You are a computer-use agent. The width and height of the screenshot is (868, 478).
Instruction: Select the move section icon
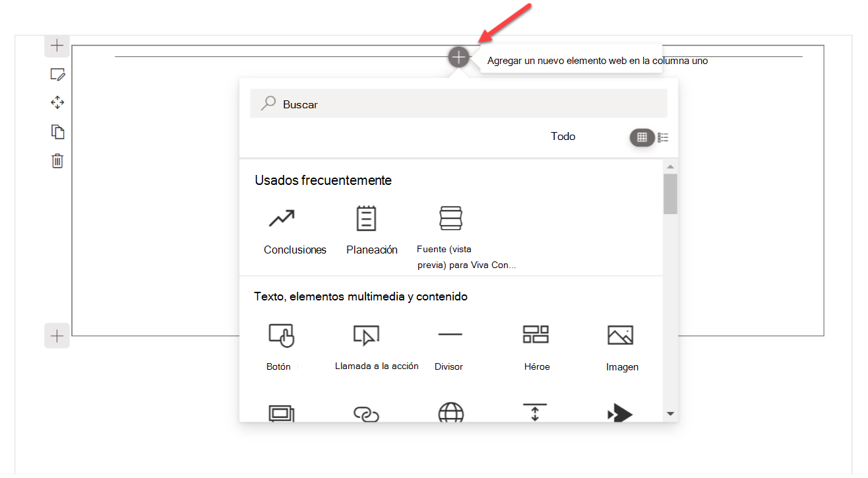pyautogui.click(x=57, y=103)
